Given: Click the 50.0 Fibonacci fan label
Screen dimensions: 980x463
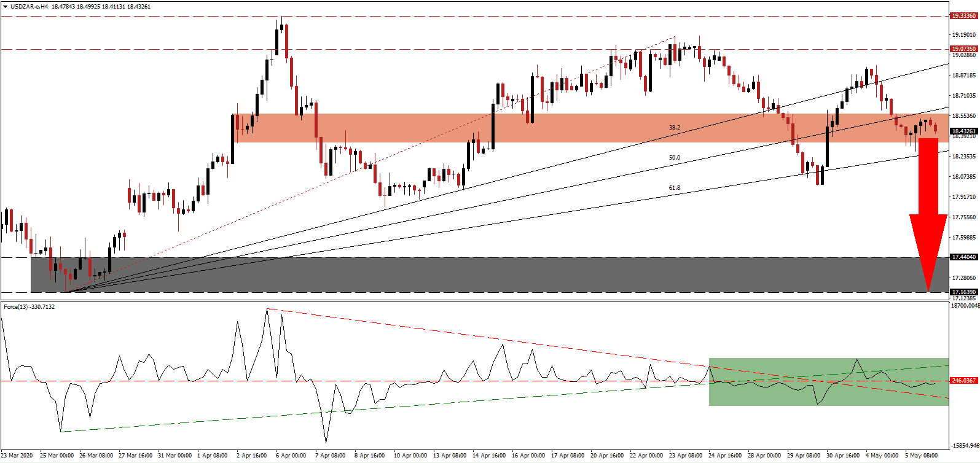Looking at the screenshot, I should pos(675,158).
